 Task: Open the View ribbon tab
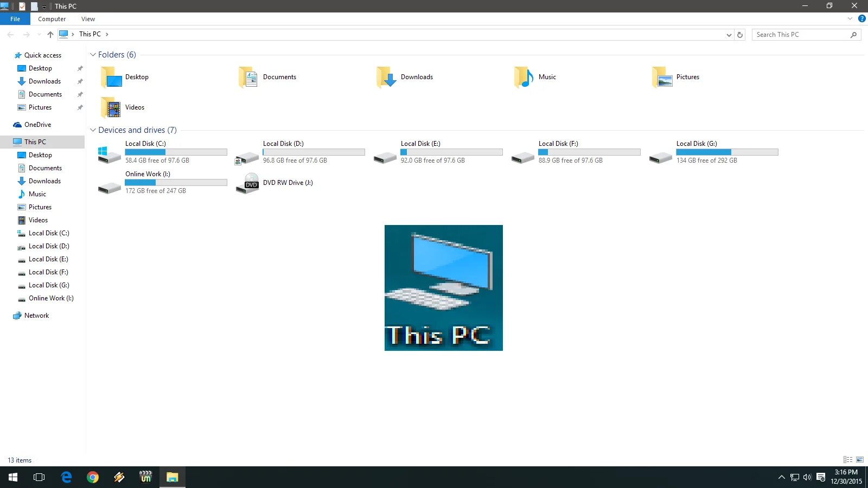click(88, 18)
